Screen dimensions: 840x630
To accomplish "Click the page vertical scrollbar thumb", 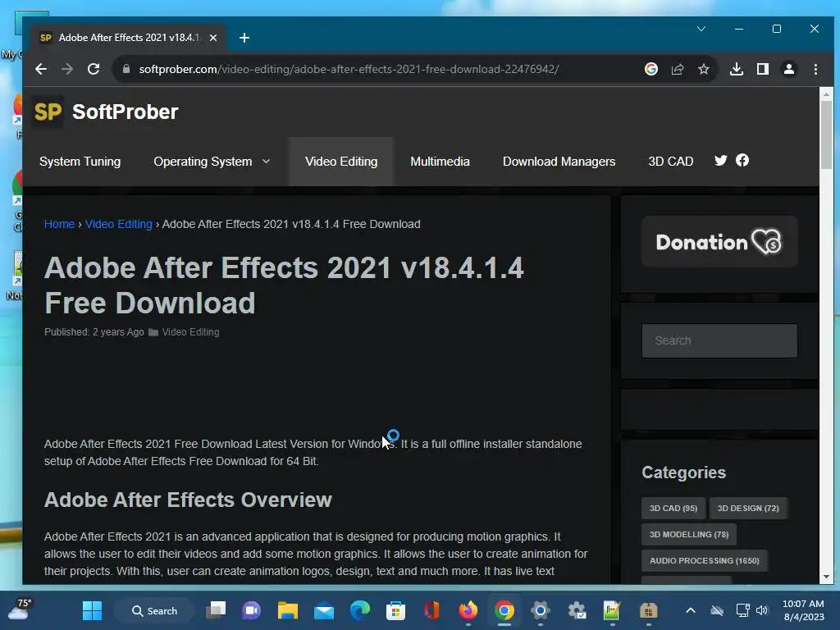I will pos(826,134).
